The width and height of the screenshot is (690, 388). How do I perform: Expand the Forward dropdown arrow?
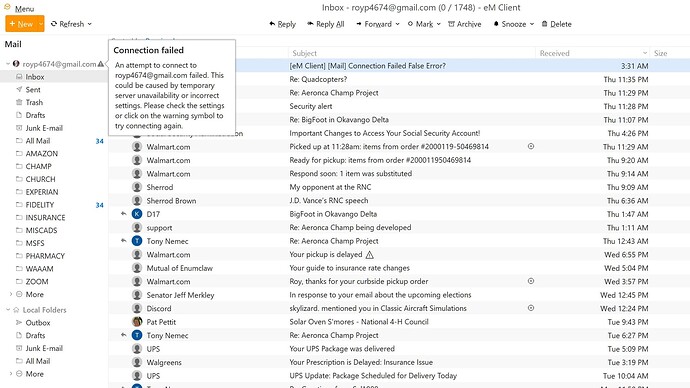[x=397, y=24]
